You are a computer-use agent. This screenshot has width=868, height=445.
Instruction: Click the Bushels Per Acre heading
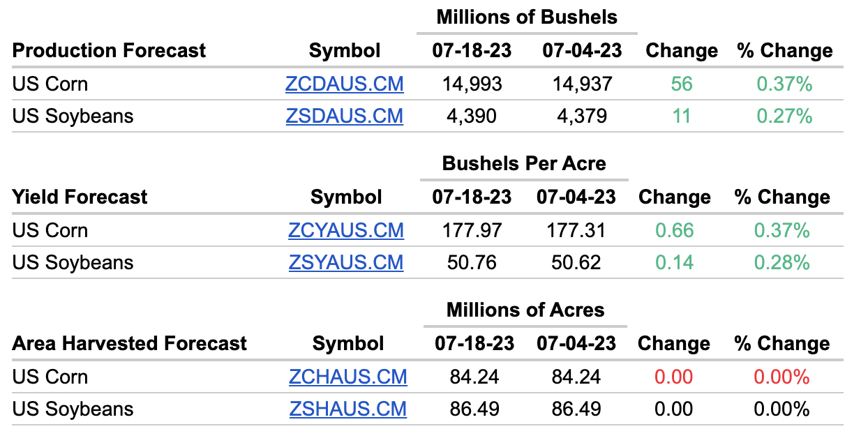click(x=524, y=164)
